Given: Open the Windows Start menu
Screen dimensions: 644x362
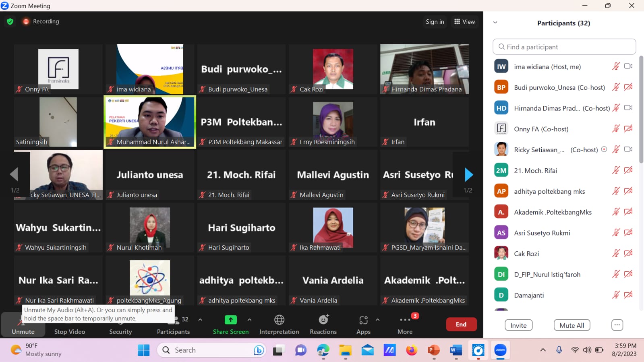Looking at the screenshot, I should (143, 350).
